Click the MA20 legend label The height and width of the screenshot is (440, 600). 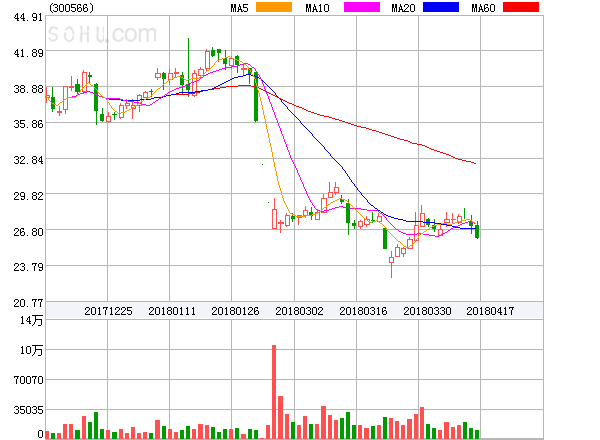(x=403, y=8)
